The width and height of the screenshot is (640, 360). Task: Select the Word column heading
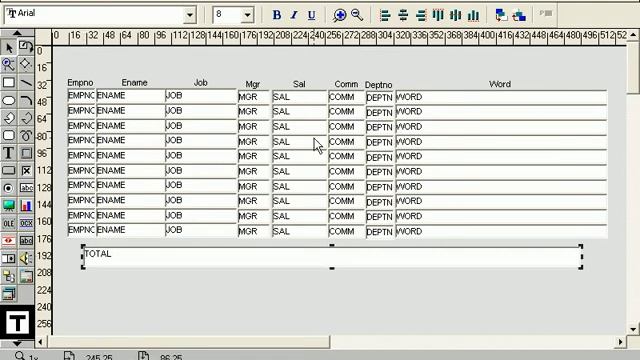pos(500,84)
